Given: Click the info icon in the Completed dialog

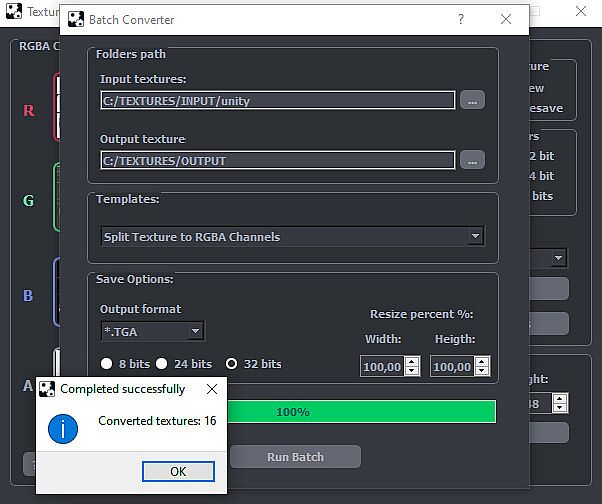Looking at the screenshot, I should point(63,429).
